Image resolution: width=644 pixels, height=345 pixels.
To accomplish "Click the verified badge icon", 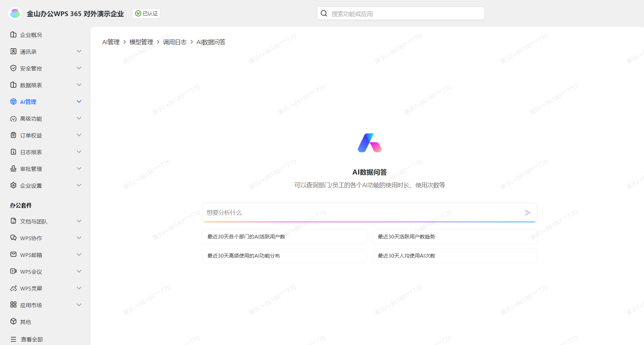I will click(138, 13).
